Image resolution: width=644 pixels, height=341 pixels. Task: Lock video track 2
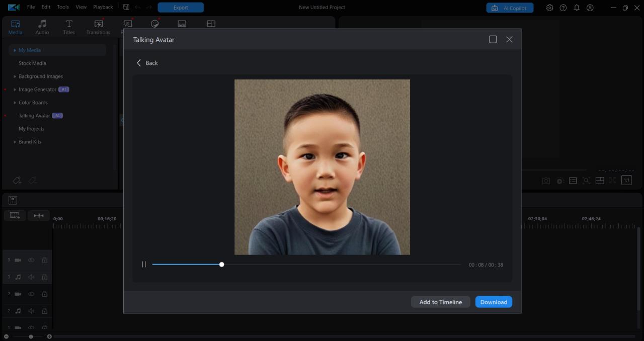pyautogui.click(x=44, y=294)
